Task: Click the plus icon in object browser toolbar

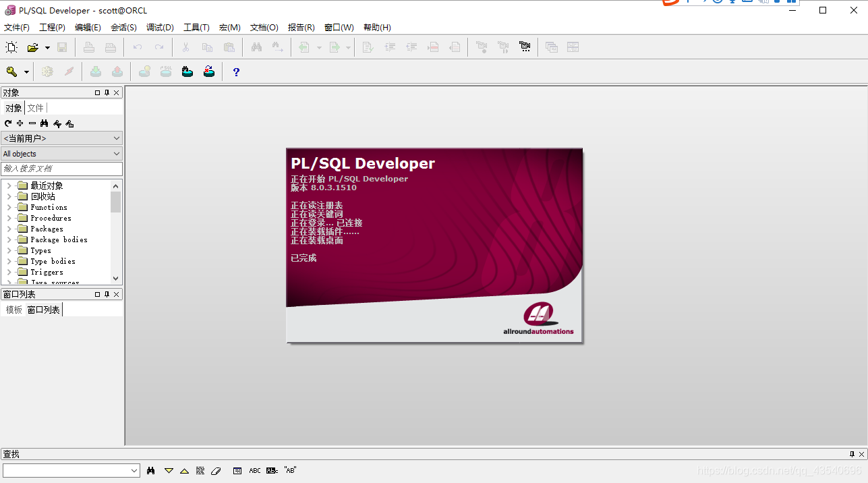Action: (x=20, y=123)
